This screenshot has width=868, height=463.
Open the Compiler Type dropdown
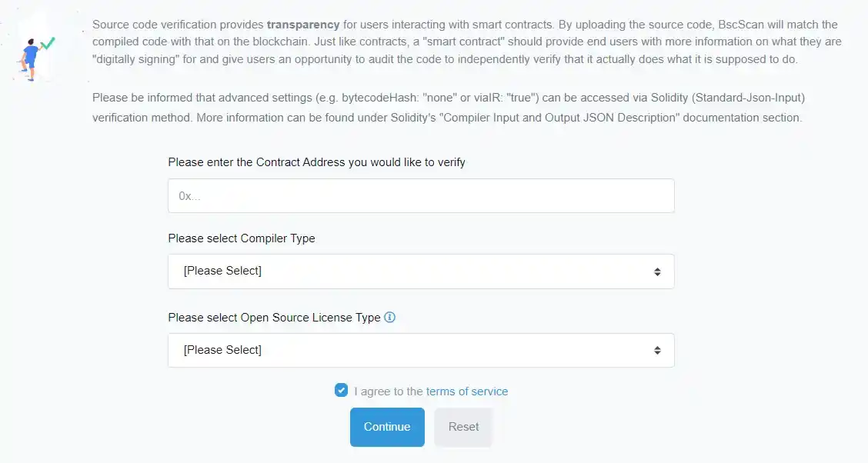point(421,271)
